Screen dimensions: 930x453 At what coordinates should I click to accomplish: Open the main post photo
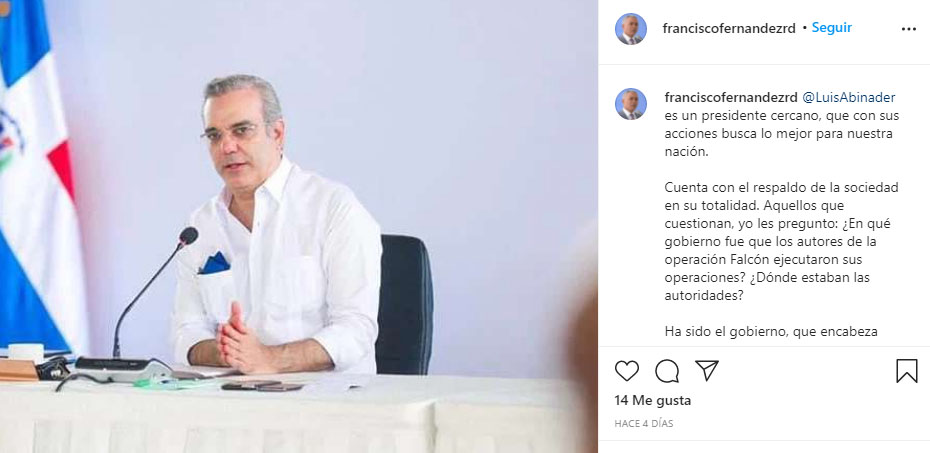(299, 226)
